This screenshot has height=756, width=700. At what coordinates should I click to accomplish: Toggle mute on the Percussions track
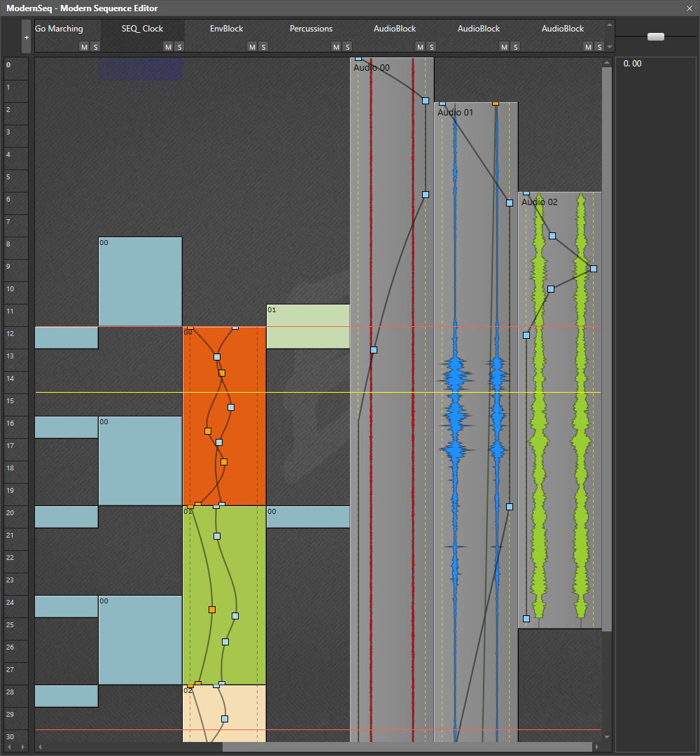coord(336,47)
